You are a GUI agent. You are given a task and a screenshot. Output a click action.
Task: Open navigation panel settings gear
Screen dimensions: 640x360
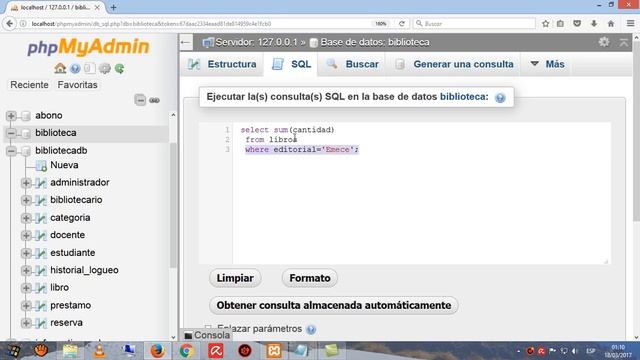(x=104, y=68)
